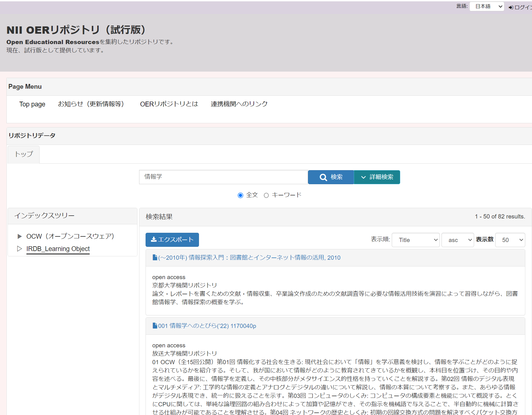Click the file icon beside 情報探索入門 result
Screen dimensions: 532x415
tap(155, 257)
